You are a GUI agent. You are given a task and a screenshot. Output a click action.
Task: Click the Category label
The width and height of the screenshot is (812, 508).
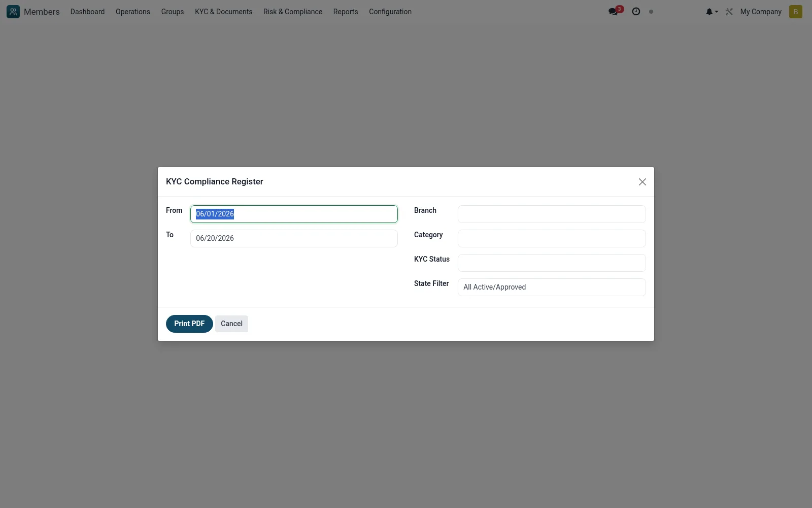[x=428, y=235]
